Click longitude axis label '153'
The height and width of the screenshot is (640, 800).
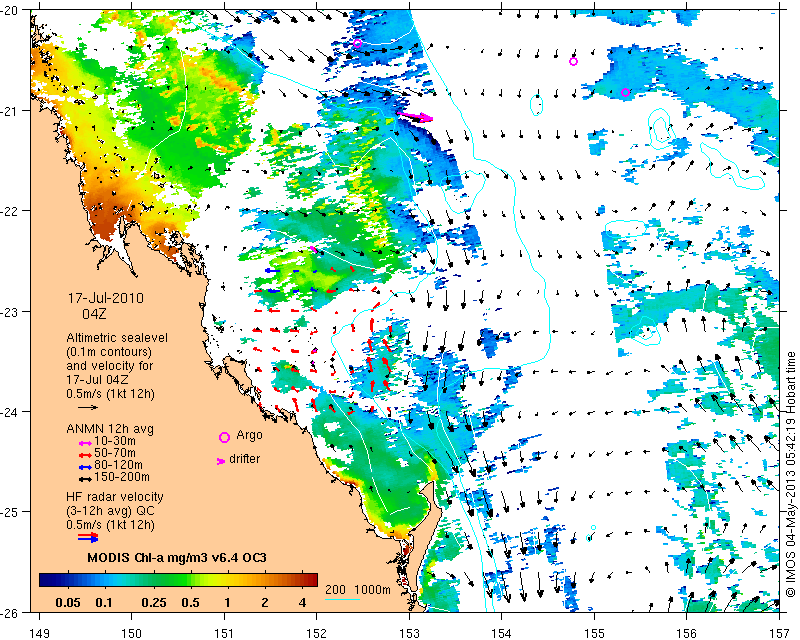point(409,633)
